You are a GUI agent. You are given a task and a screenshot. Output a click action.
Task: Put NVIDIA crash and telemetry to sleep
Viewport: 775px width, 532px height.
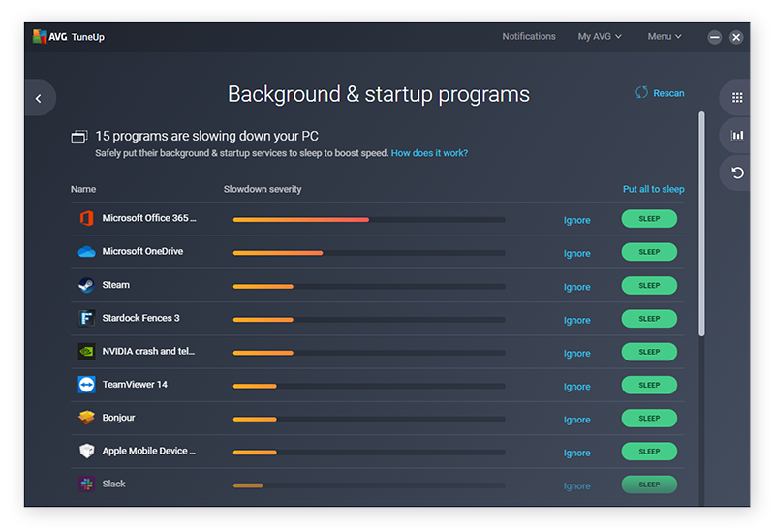click(x=649, y=352)
